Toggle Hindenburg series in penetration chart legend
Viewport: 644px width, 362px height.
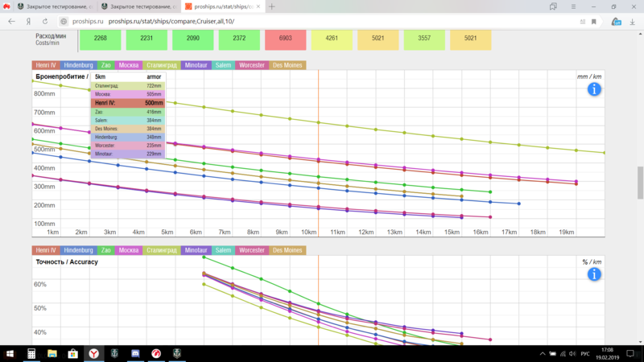(79, 65)
